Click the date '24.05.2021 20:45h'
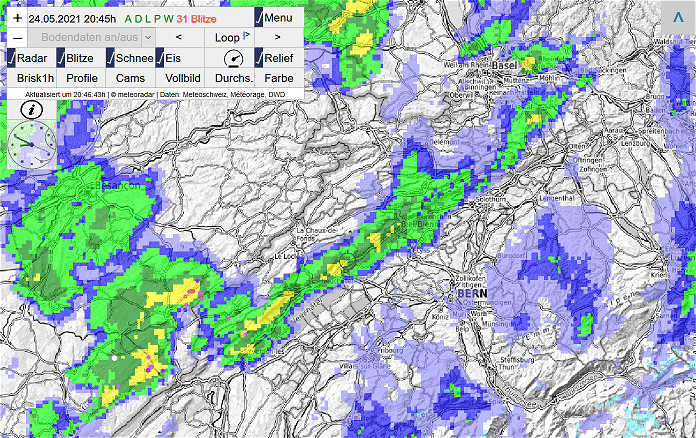 tap(72, 19)
